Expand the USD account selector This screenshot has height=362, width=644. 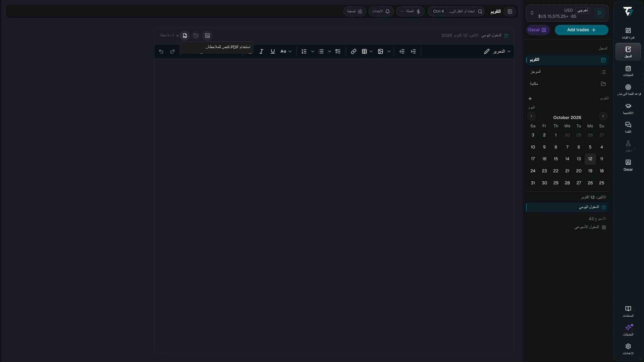567,13
